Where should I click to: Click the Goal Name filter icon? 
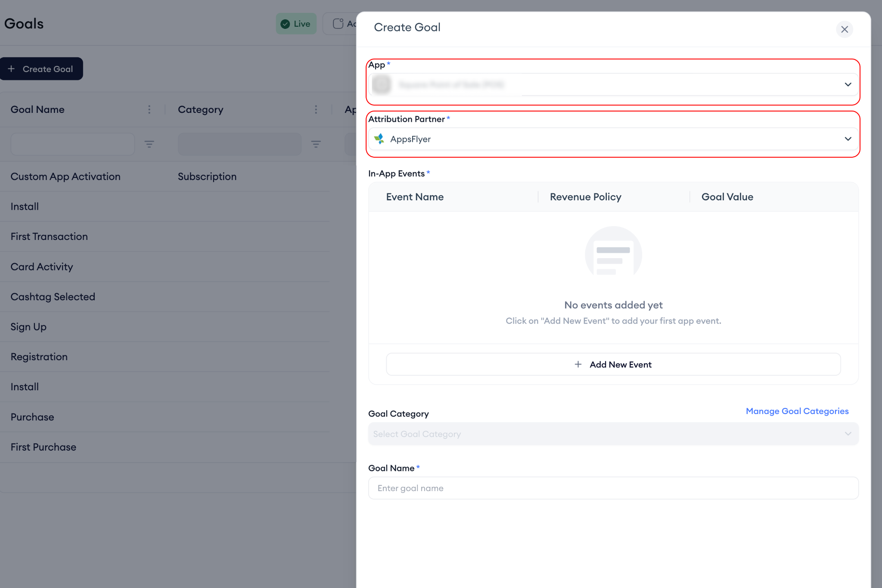tap(149, 144)
